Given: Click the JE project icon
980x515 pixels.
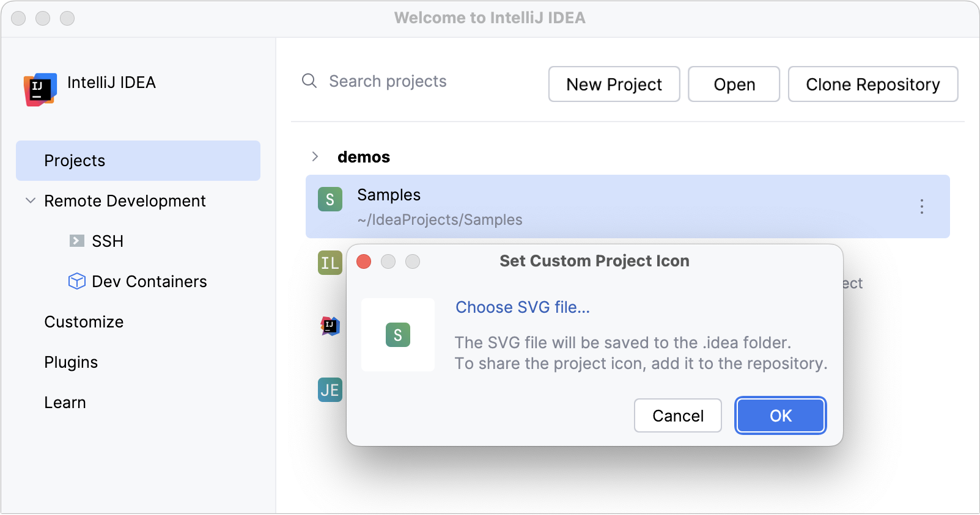Looking at the screenshot, I should pos(330,390).
